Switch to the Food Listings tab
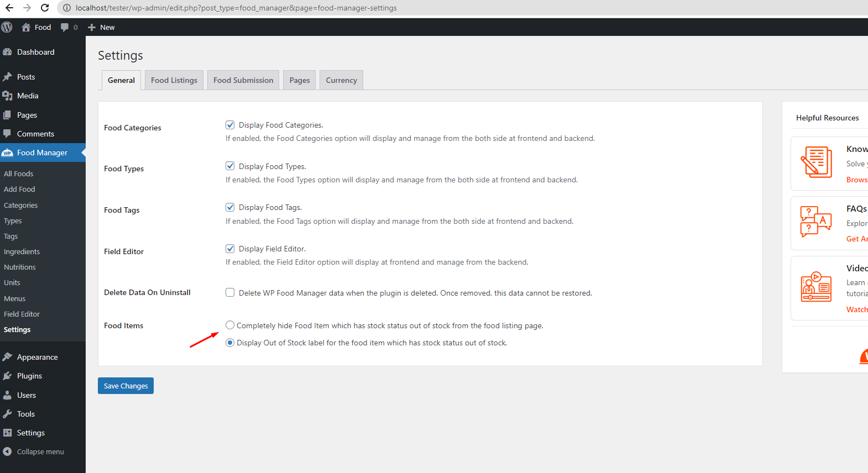868x473 pixels. click(x=174, y=80)
